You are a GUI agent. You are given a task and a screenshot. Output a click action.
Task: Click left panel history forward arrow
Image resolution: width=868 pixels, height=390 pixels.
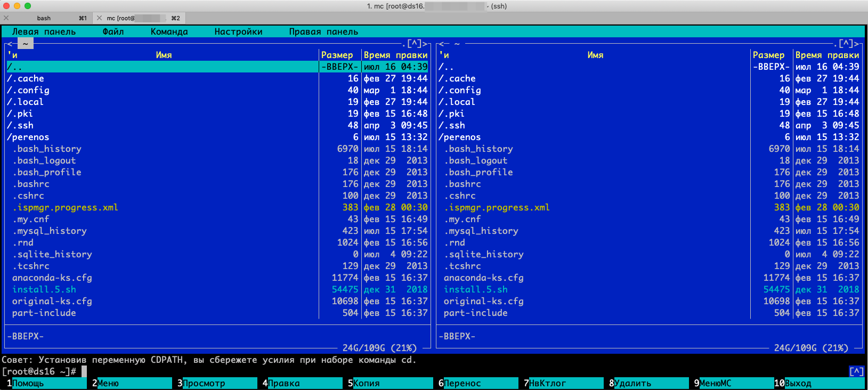[x=425, y=44]
